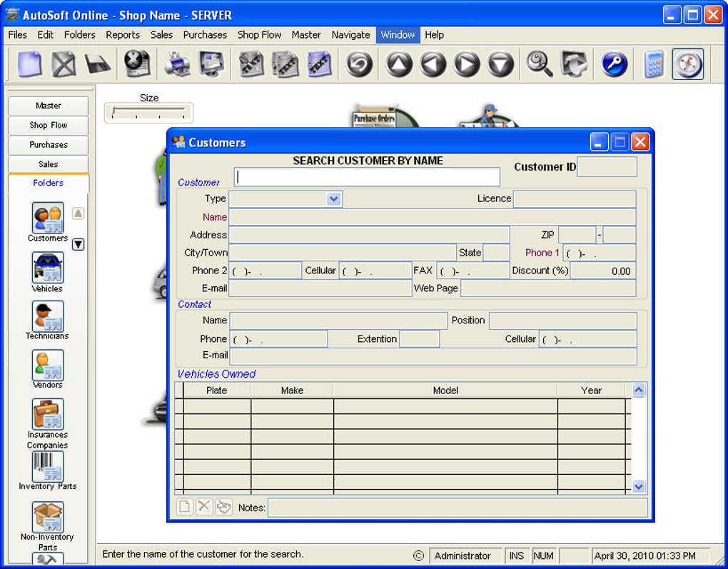Click the Save floppy disk icon
The width and height of the screenshot is (728, 569).
pos(98,64)
